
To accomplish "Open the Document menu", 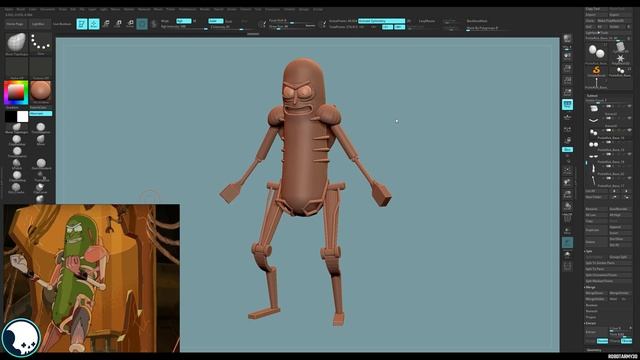I will (47, 9).
